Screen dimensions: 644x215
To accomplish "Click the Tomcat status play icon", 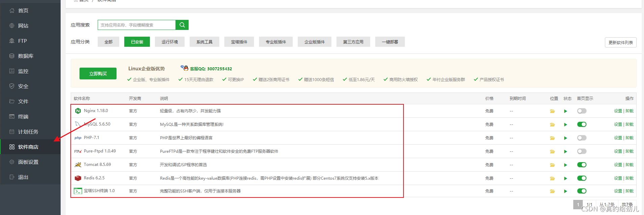I will pos(566,165).
